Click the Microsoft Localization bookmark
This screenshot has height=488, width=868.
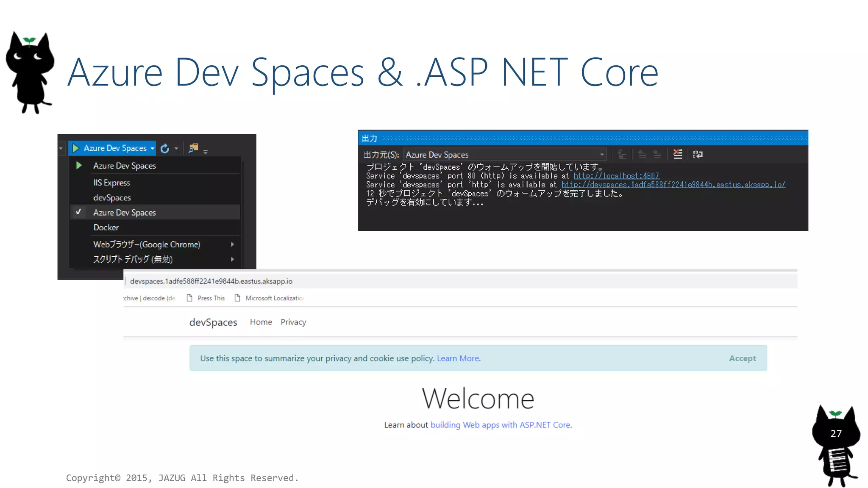click(x=269, y=298)
